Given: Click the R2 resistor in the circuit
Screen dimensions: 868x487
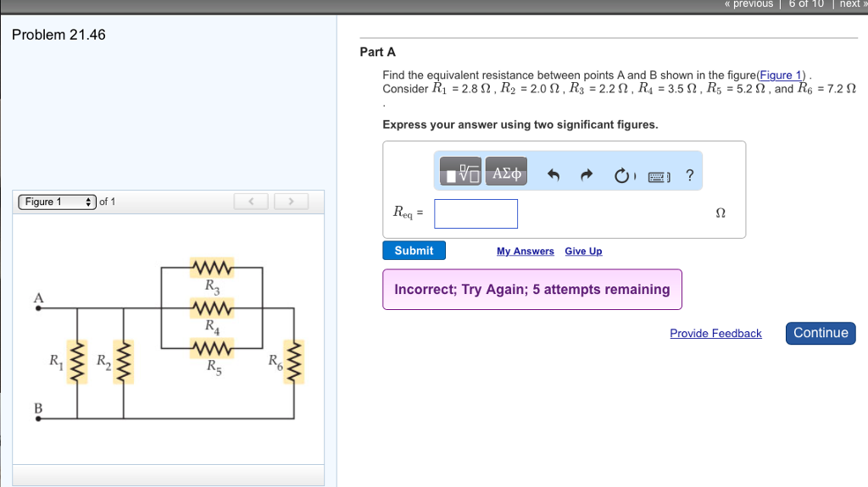Looking at the screenshot, I should pos(124,362).
